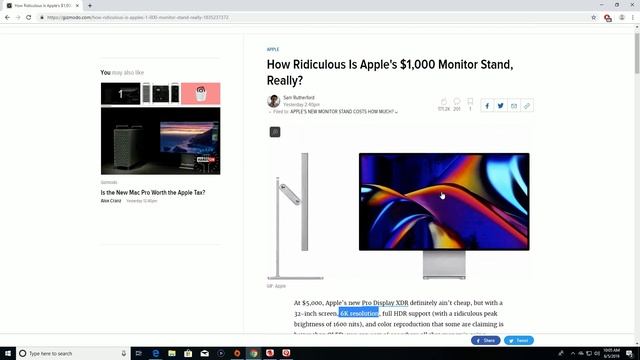
Task: Expand the Filed to story dropdown chevron
Action: coord(396,112)
